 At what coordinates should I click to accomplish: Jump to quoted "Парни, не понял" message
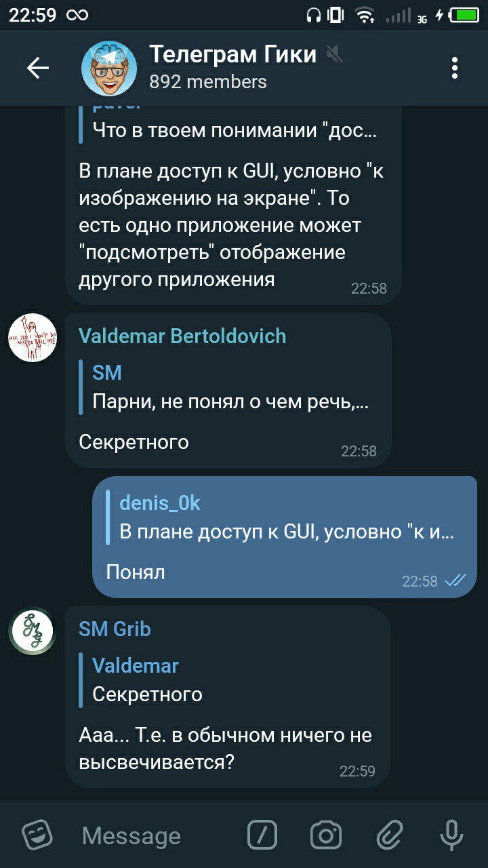tap(227, 387)
